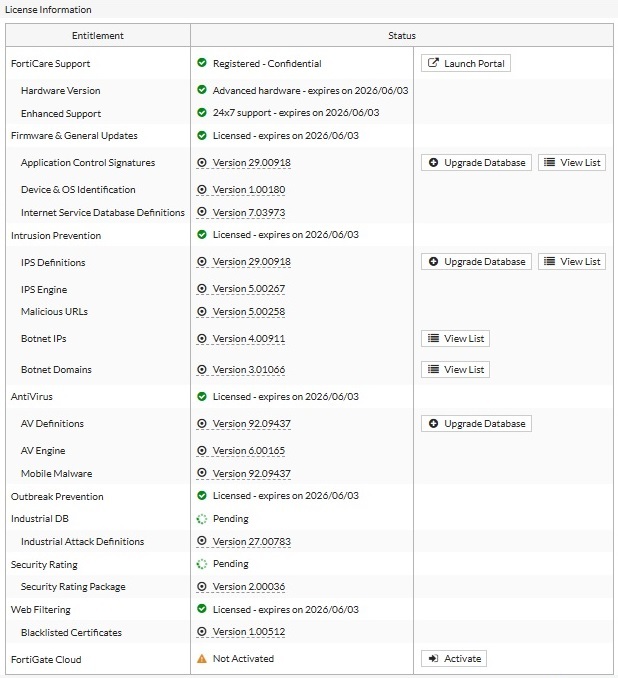Open View List for IPS Definitions
The image size is (618, 678).
click(572, 262)
